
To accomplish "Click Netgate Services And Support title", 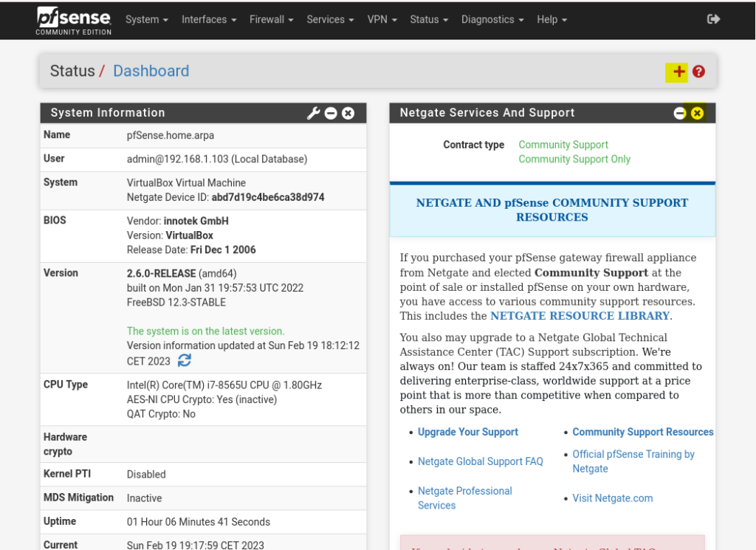I will [487, 113].
